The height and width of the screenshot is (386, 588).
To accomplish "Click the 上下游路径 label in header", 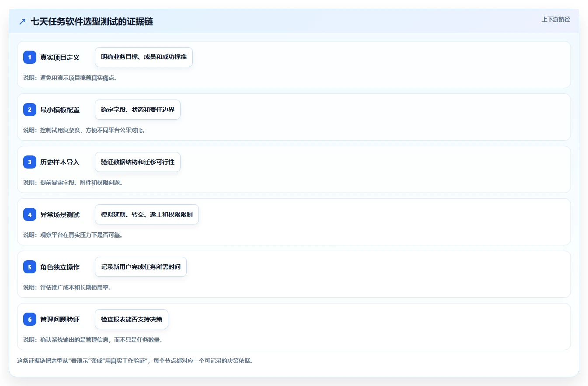I will click(556, 19).
